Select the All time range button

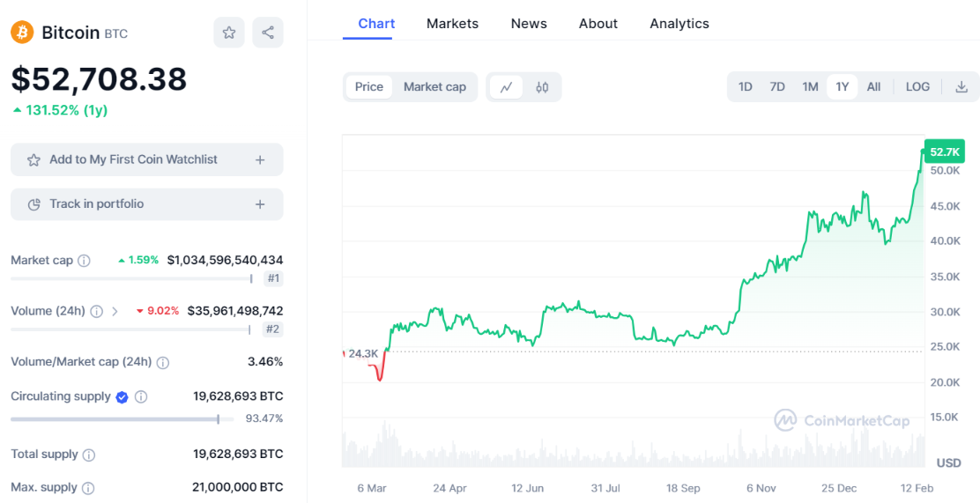[873, 86]
